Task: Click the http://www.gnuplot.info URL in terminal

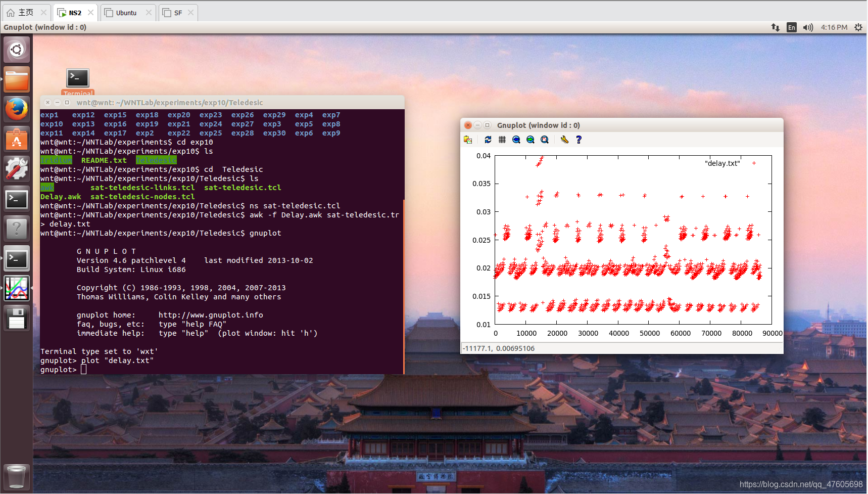Action: (x=211, y=315)
